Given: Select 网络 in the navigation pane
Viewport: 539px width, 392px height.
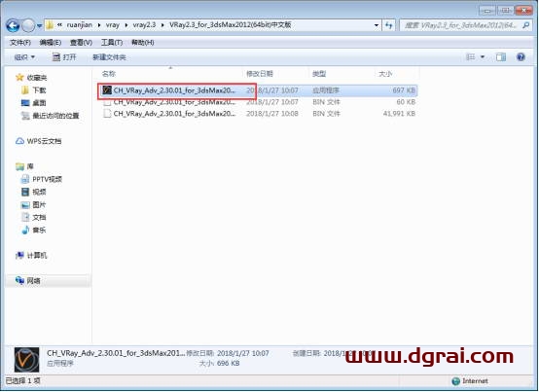Looking at the screenshot, I should 33,281.
